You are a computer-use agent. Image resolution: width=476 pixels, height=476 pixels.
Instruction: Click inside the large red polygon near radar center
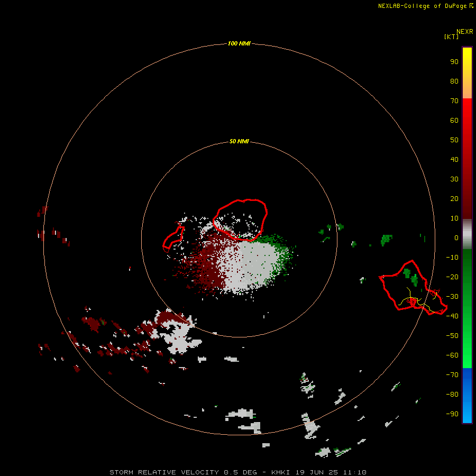pyautogui.click(x=241, y=220)
